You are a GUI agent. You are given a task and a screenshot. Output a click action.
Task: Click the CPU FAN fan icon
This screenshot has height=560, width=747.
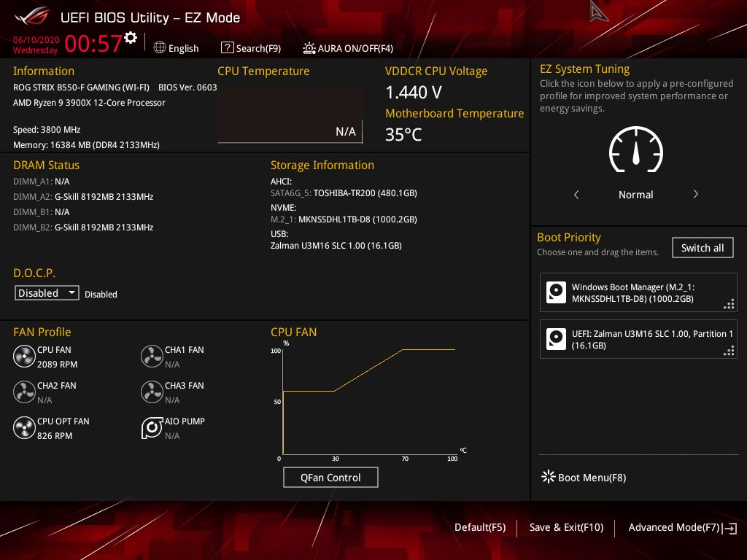tap(24, 356)
